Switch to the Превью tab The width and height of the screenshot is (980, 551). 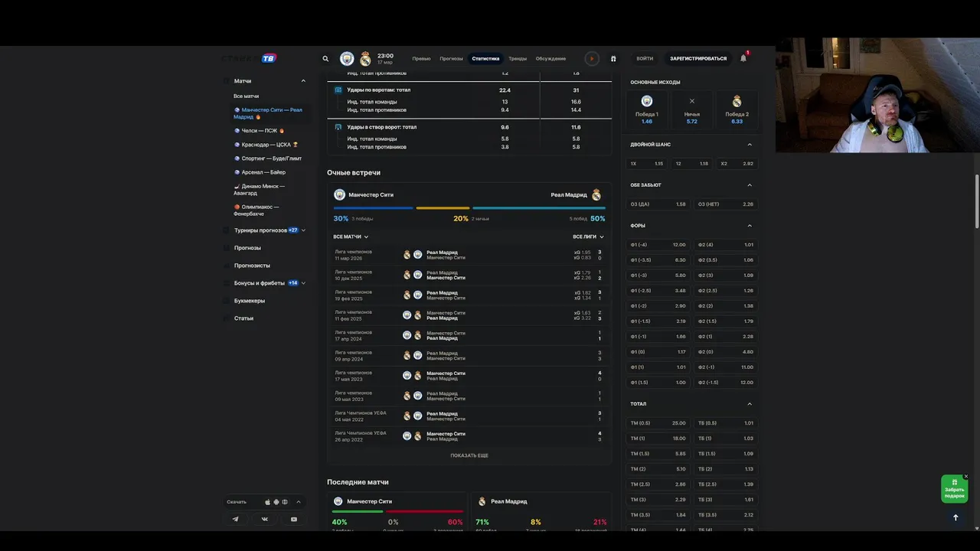[421, 58]
